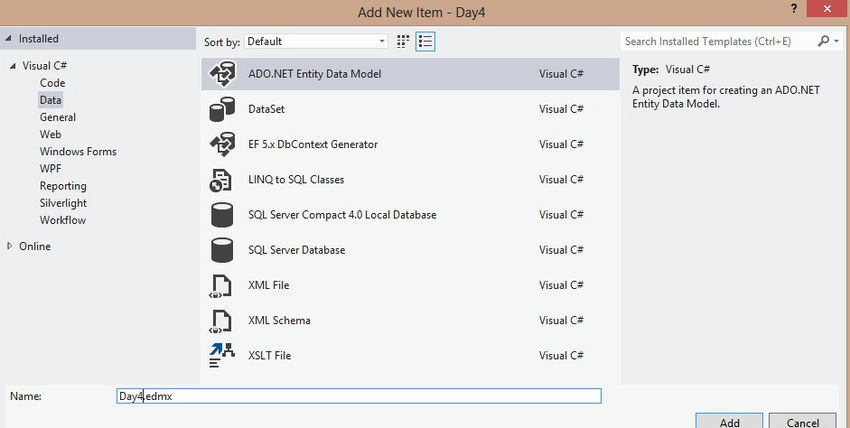This screenshot has height=428, width=850.
Task: Click the XML Schema template icon
Action: pos(221,321)
